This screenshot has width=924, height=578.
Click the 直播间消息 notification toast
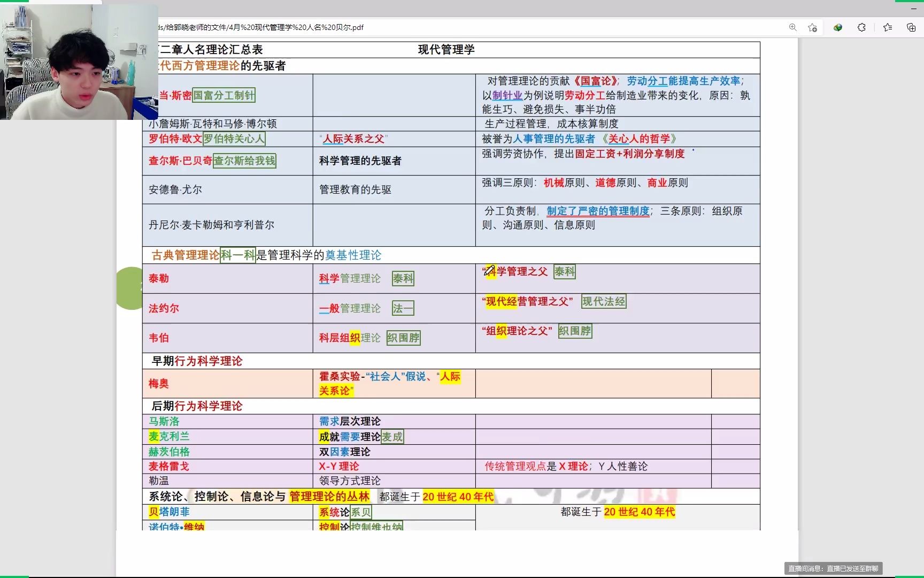833,568
